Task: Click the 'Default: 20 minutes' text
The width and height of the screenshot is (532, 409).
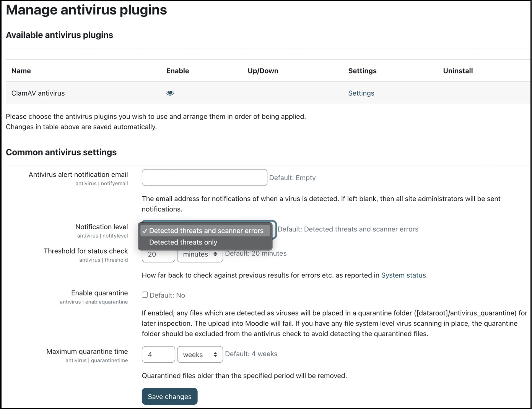Action: point(256,253)
